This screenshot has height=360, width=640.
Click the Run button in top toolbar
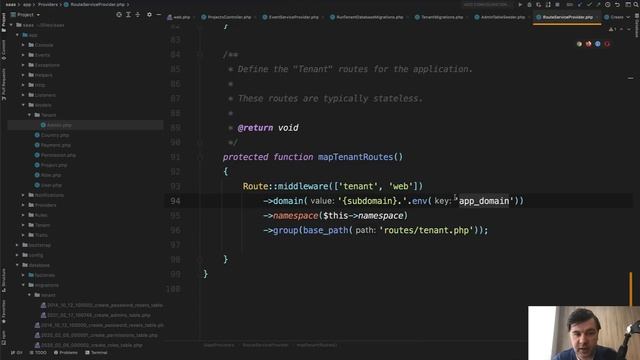click(520, 4)
